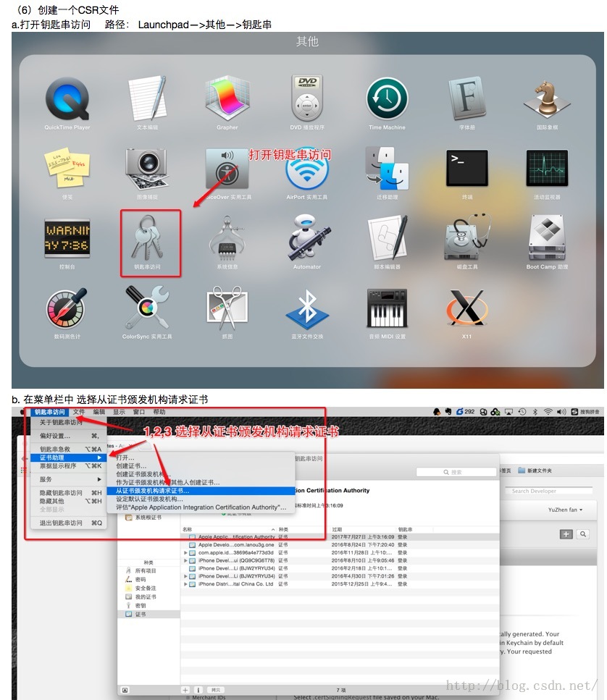The image size is (607, 700).
Task: Expand the 服务 submenu
Action: click(68, 479)
